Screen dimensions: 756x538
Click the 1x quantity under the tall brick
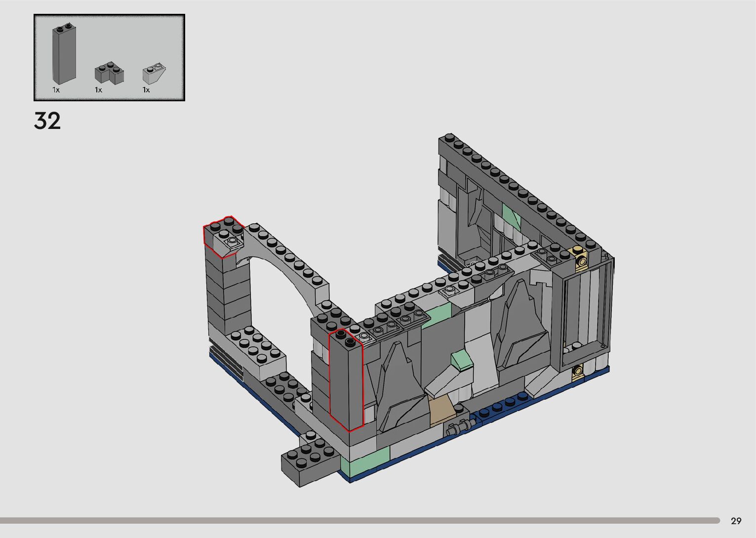tap(56, 90)
